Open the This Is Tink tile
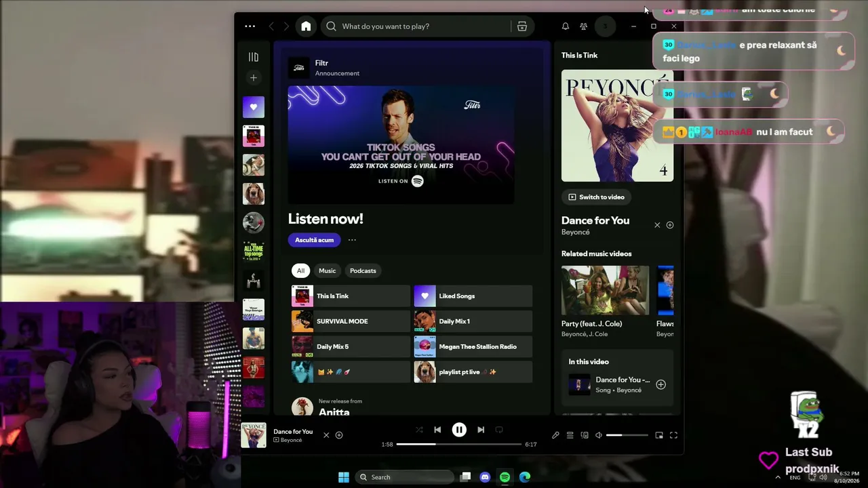 [x=351, y=296]
